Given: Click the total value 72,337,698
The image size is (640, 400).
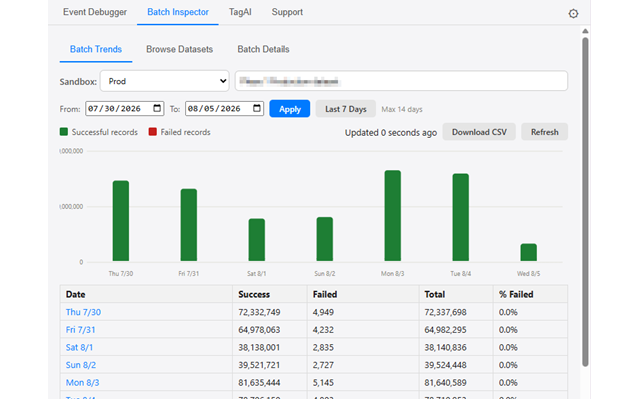Looking at the screenshot, I should click(445, 312).
